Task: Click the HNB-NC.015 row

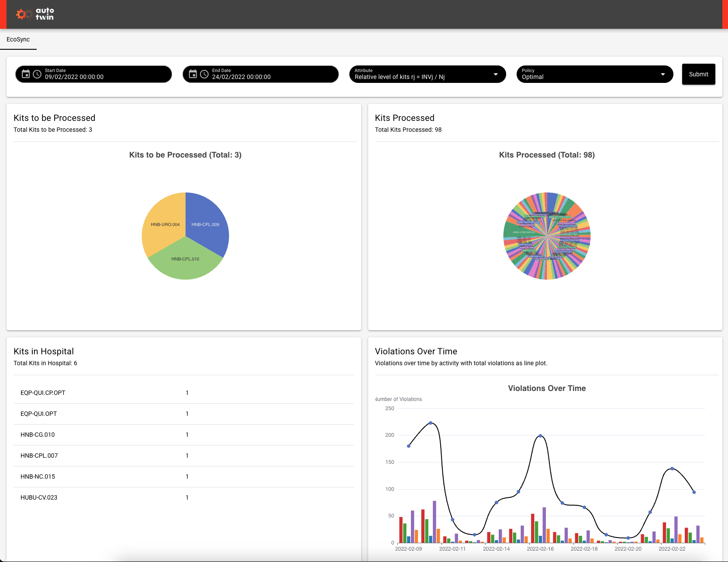Action: 183,476
